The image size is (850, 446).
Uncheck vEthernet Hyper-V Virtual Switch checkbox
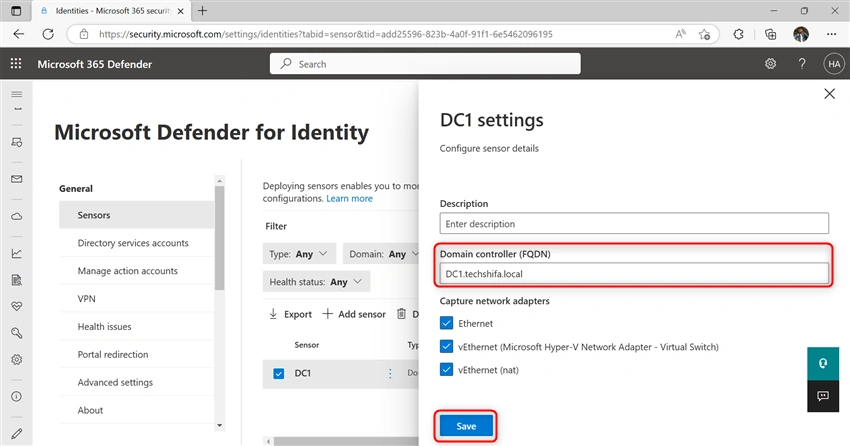pyautogui.click(x=446, y=346)
